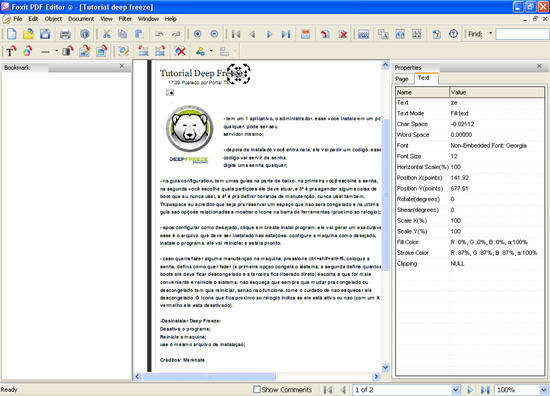This screenshot has height=396, width=550.
Task: Click the 'Non-Embedded Font: Georgia' value
Action: pyautogui.click(x=489, y=146)
